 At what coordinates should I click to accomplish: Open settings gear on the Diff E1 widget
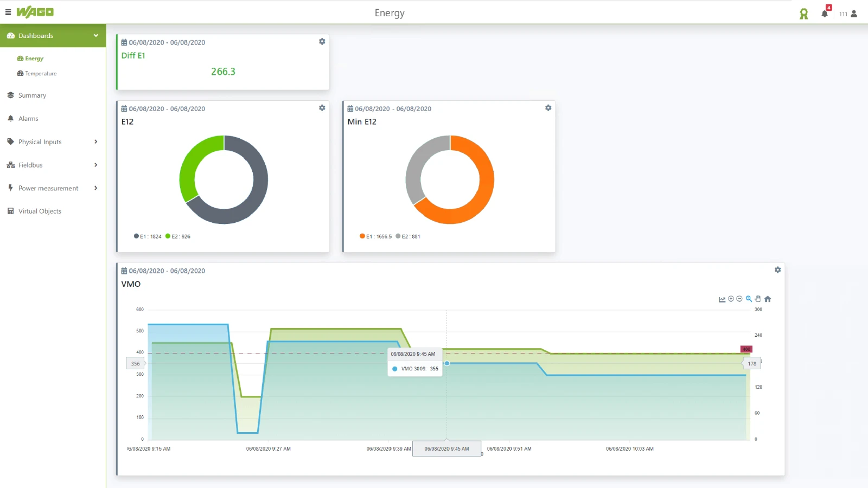322,41
